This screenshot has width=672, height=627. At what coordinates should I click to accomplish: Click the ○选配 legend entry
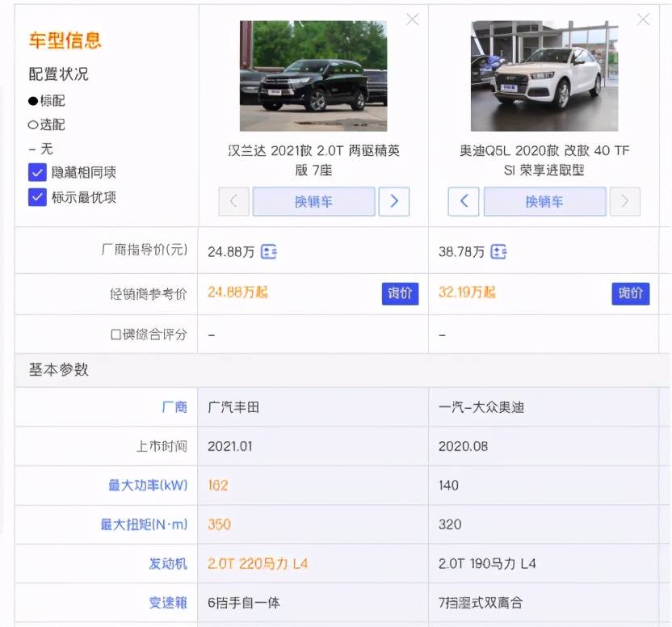47,124
